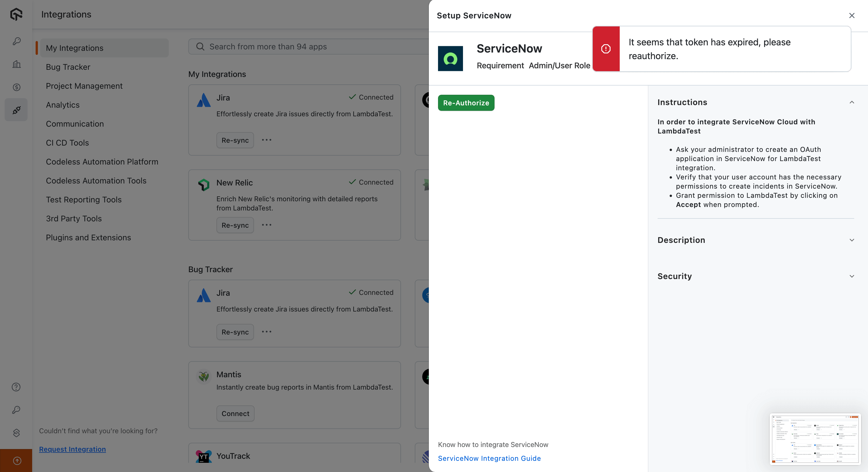Expand the Description section
Image resolution: width=868 pixels, height=472 pixels.
pos(851,240)
